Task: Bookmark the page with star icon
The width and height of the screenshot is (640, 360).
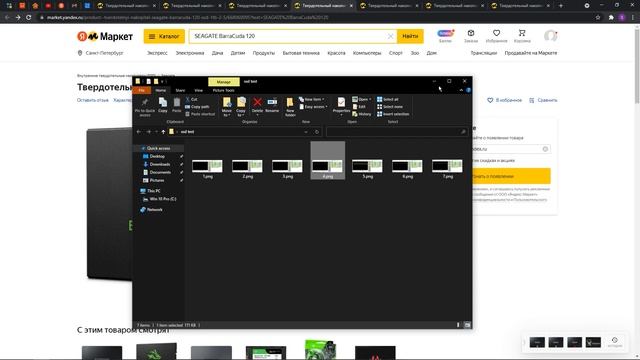Action: click(598, 18)
